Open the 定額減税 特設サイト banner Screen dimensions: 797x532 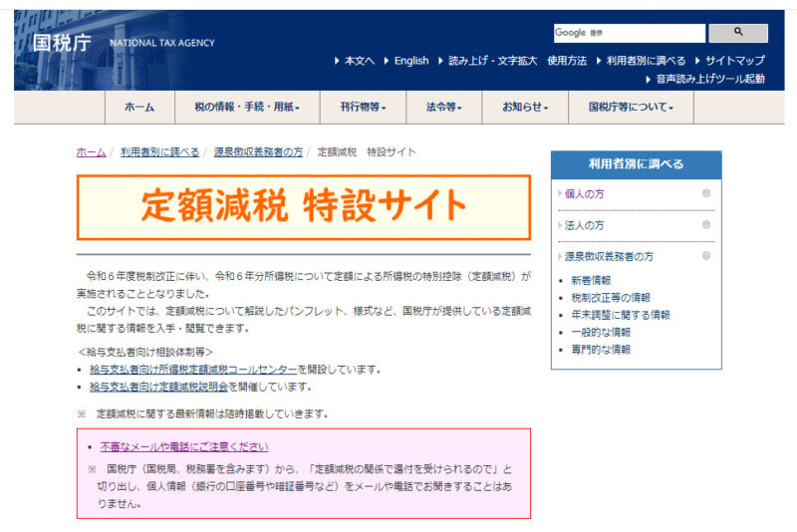[x=304, y=206]
